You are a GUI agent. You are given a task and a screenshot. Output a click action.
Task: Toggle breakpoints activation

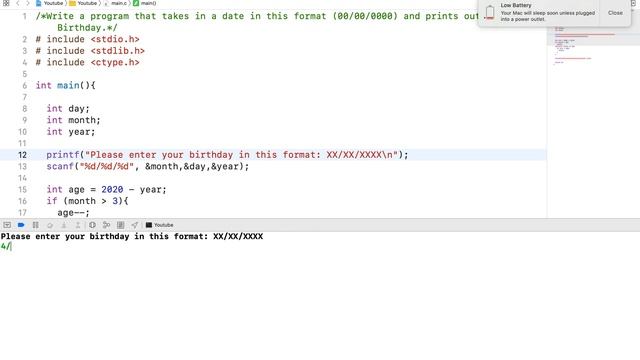[21, 225]
